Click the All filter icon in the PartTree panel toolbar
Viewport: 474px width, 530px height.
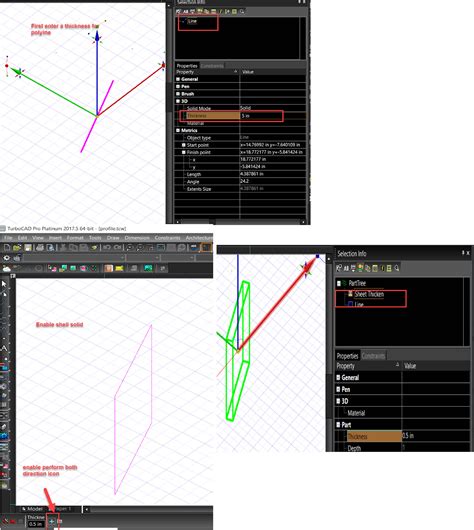346,268
